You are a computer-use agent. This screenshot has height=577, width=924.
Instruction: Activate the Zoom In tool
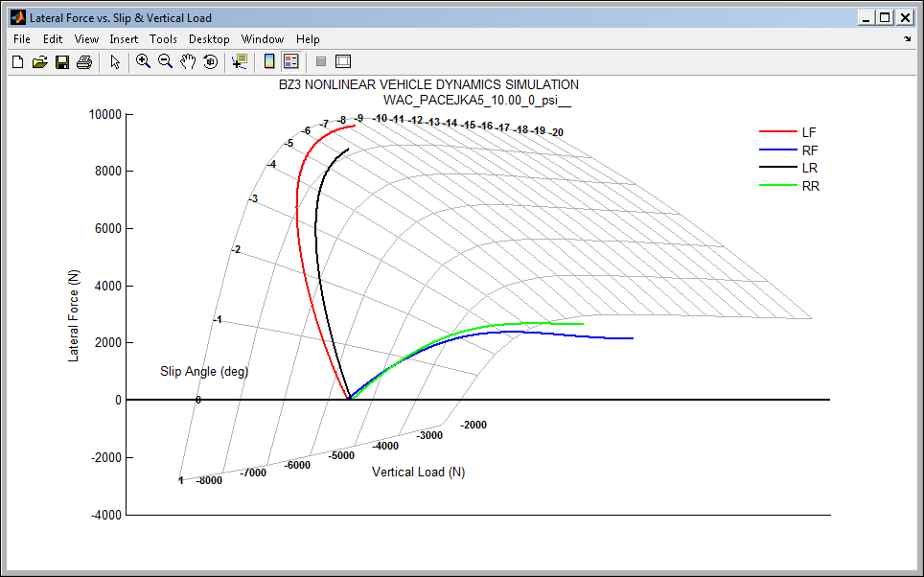pos(143,61)
